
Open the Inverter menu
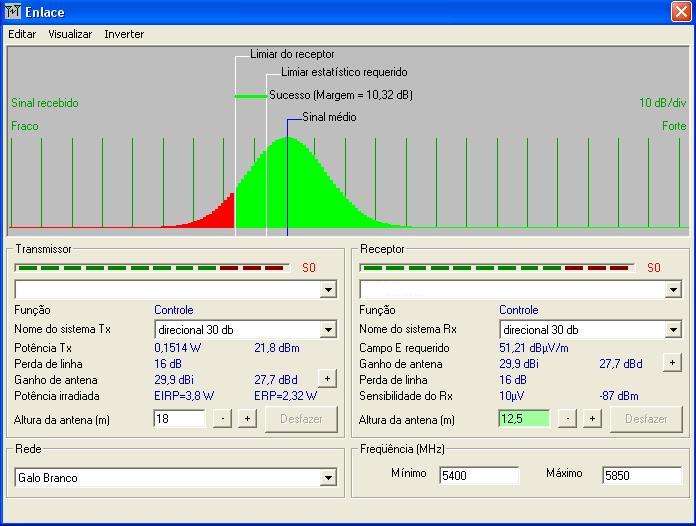[x=124, y=34]
